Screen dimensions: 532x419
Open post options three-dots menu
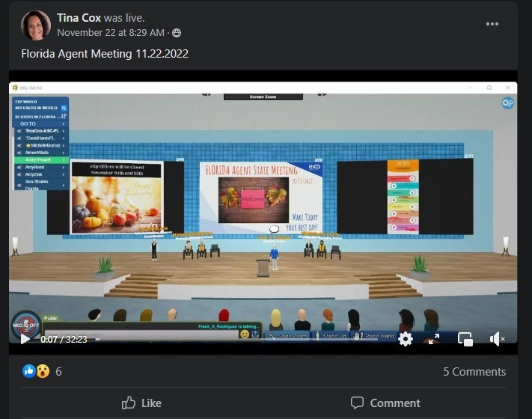pyautogui.click(x=492, y=24)
